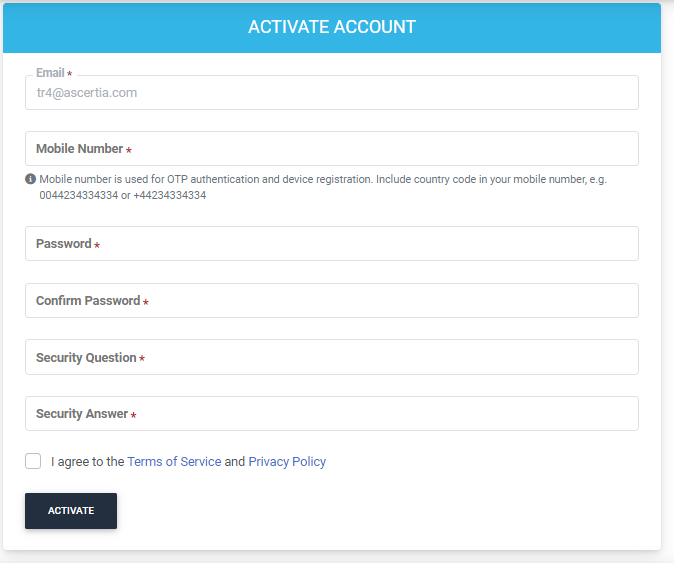
Task: Select the Mobile Number input field
Action: [x=332, y=149]
